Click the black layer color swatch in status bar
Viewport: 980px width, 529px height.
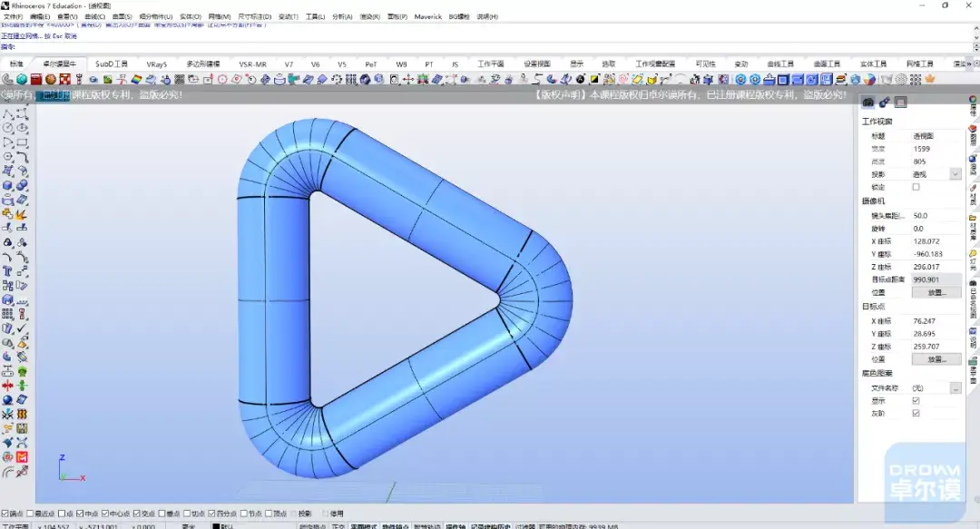[216, 525]
